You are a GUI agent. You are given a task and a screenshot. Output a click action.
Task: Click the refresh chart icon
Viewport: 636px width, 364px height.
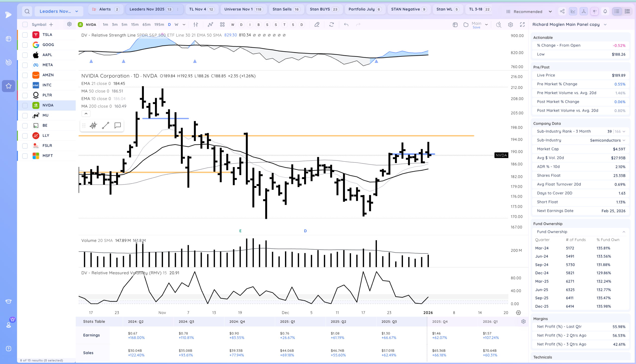pyautogui.click(x=331, y=25)
